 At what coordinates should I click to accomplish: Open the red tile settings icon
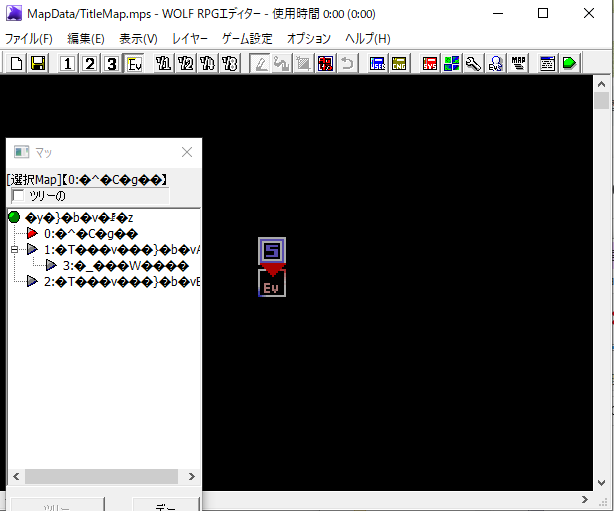click(x=325, y=63)
